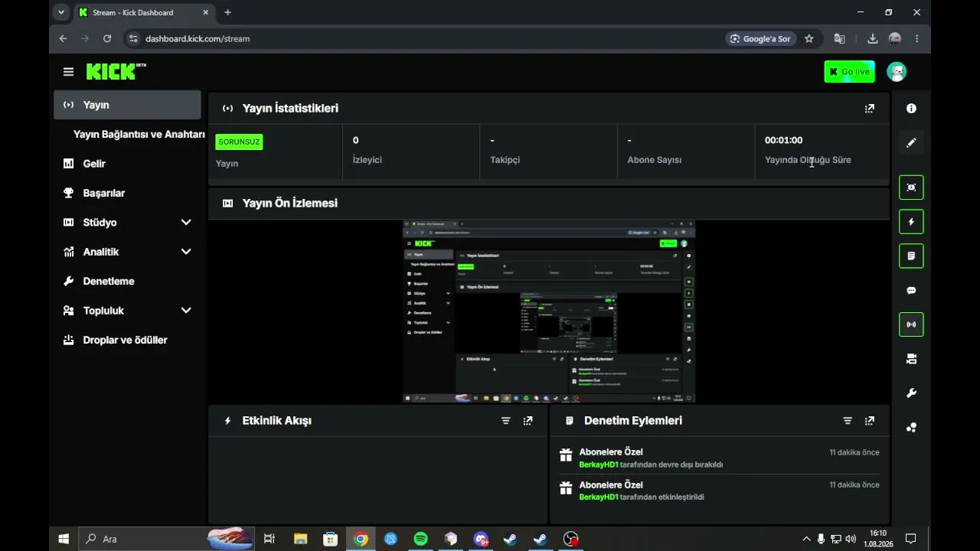Click the 00:01:00 stream duration value
Screen dimensions: 980x551
783,140
